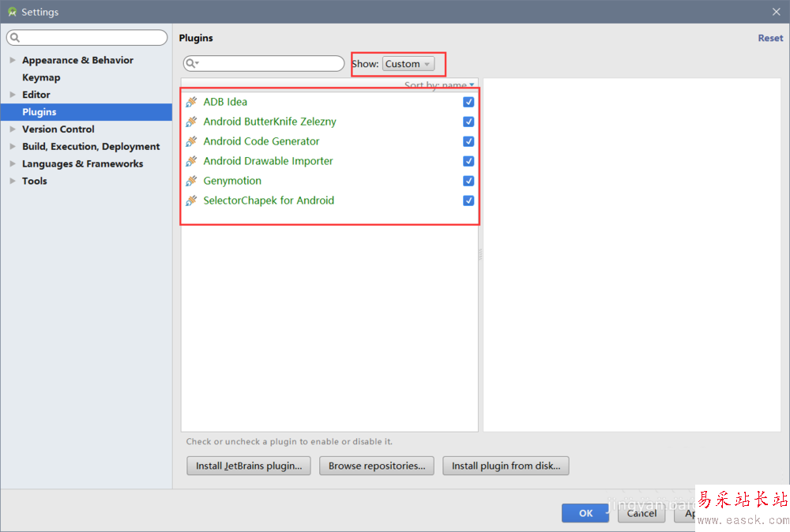Image resolution: width=790 pixels, height=532 pixels.
Task: Click the ADB Idea plugin icon
Action: pyautogui.click(x=191, y=102)
